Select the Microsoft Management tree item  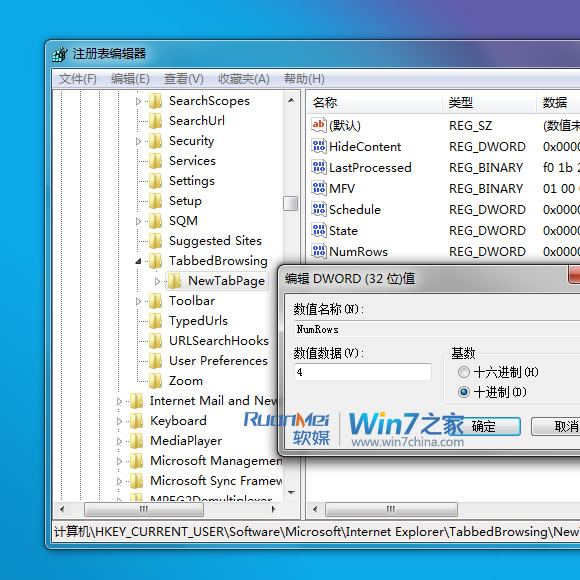(216, 461)
